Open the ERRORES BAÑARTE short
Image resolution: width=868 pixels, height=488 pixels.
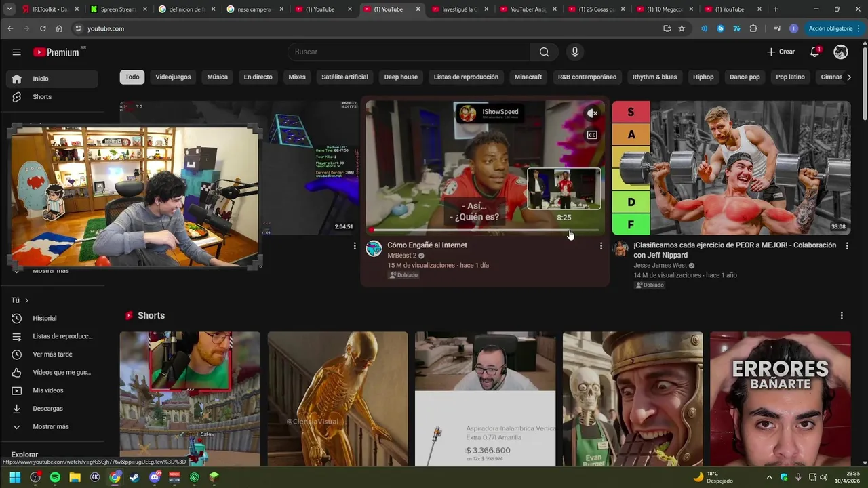781,399
